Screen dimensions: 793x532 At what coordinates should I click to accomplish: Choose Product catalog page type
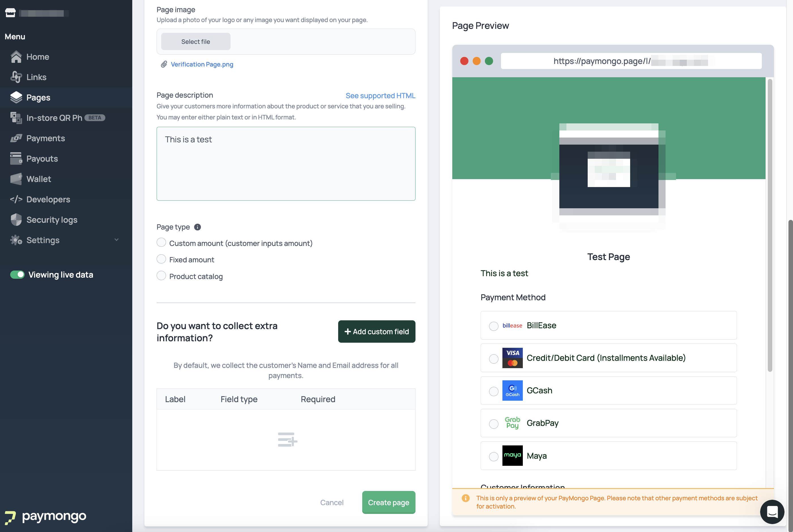161,276
